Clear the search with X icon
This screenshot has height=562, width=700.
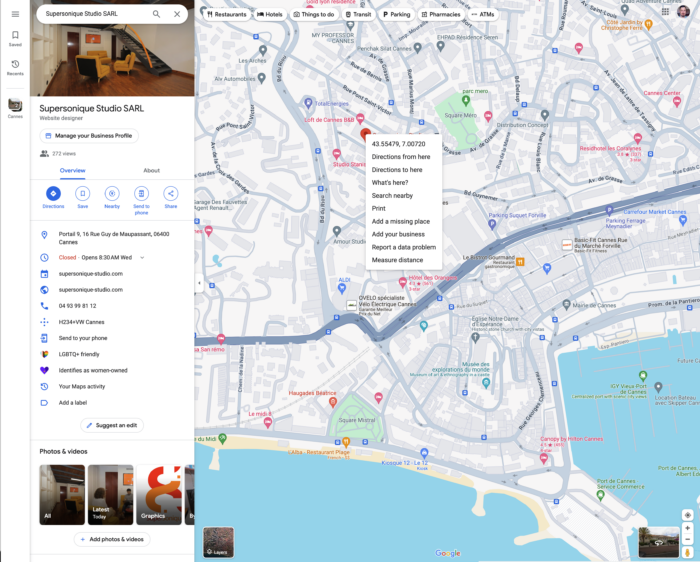pyautogui.click(x=177, y=14)
